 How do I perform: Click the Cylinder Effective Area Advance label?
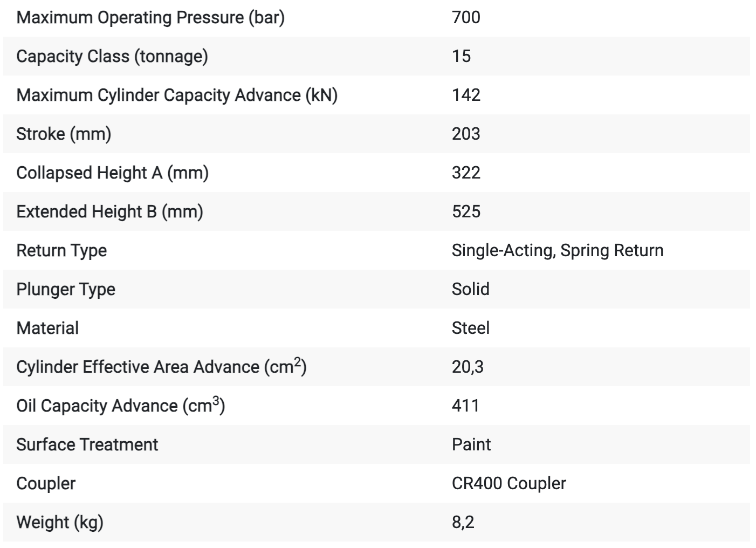161,367
